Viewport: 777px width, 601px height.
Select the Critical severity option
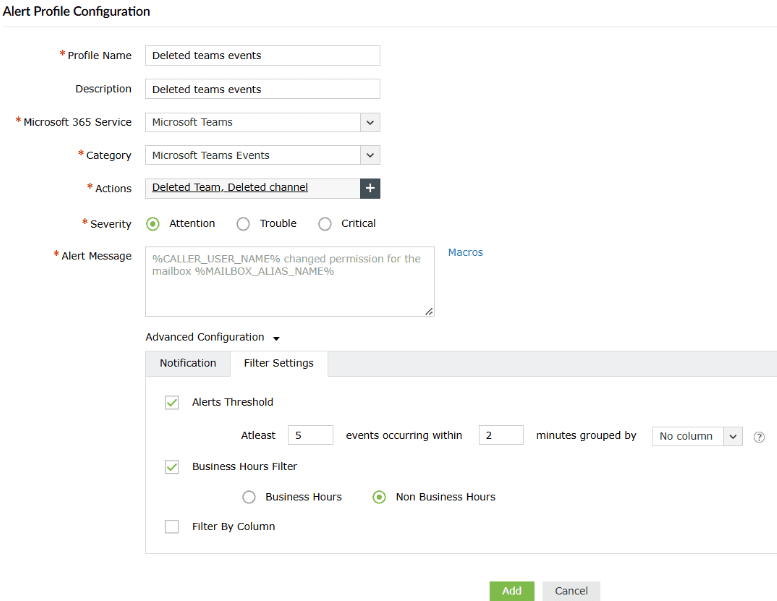(x=325, y=224)
